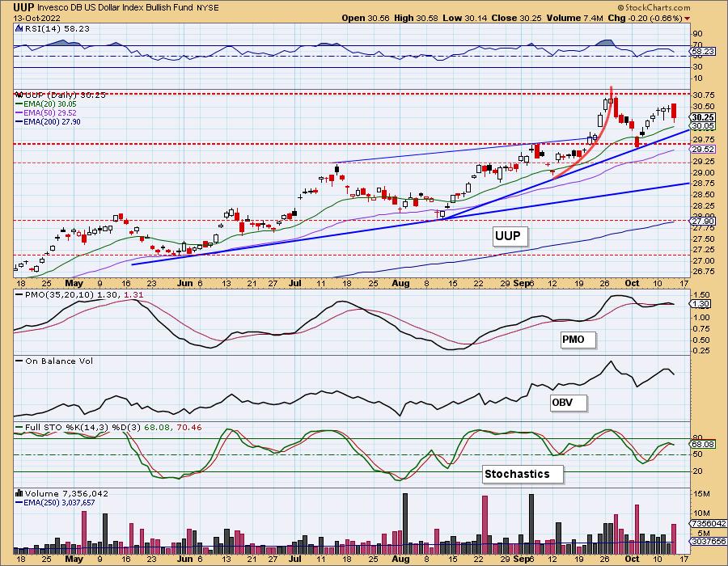The image size is (728, 566).
Task: Click the PMO(35,20,10) 1.30, 1.31 label
Action: tap(83, 294)
